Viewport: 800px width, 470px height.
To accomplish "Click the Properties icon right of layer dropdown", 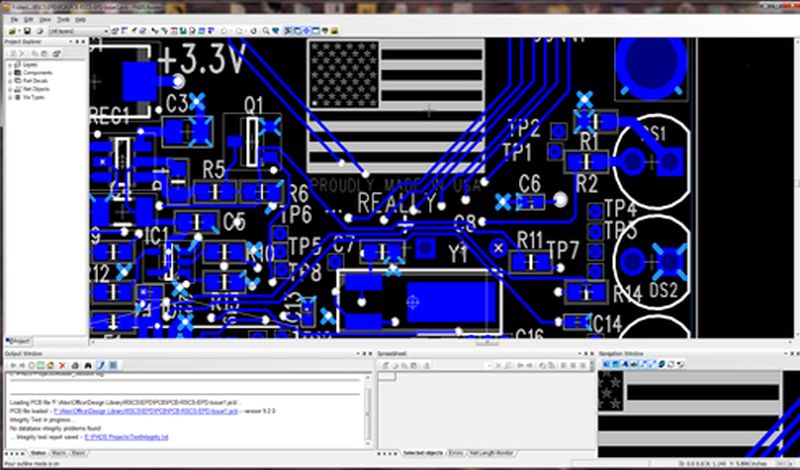I will [x=115, y=31].
